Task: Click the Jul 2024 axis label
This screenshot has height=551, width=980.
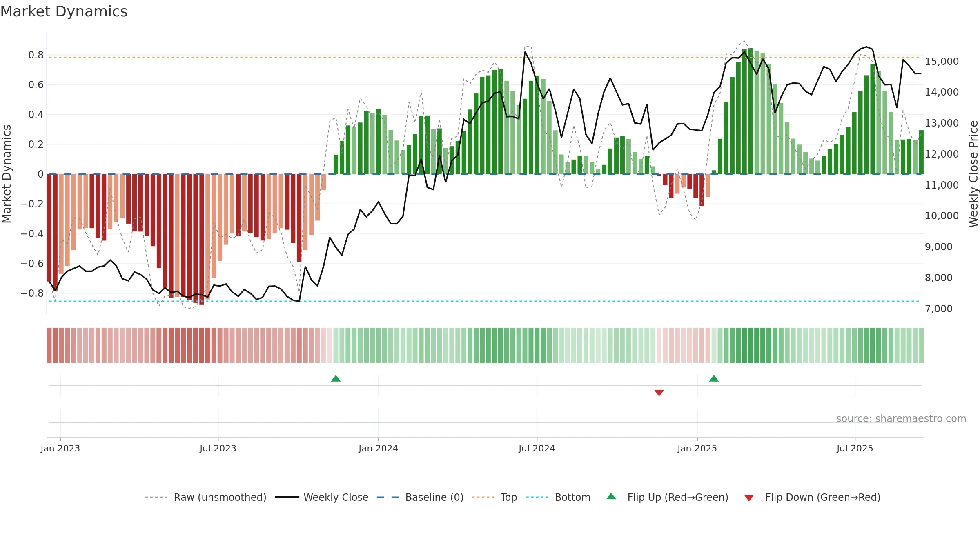Action: tap(537, 448)
